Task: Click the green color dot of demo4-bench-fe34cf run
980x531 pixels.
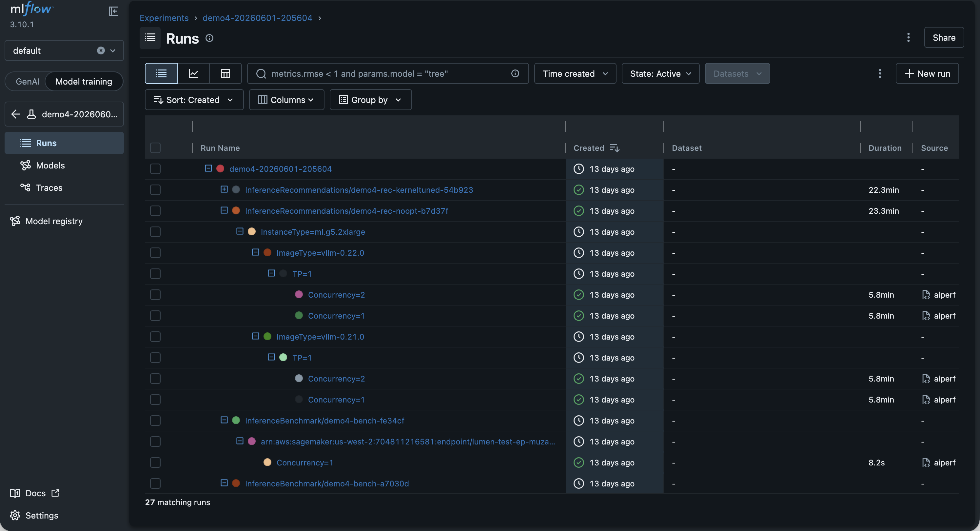Action: tap(236, 420)
